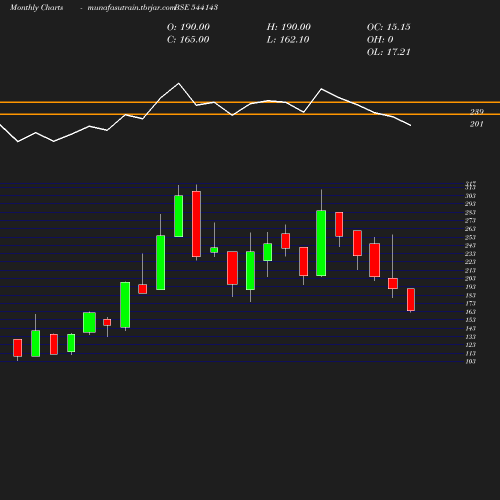Click the price axis label '243'

tap(470, 245)
